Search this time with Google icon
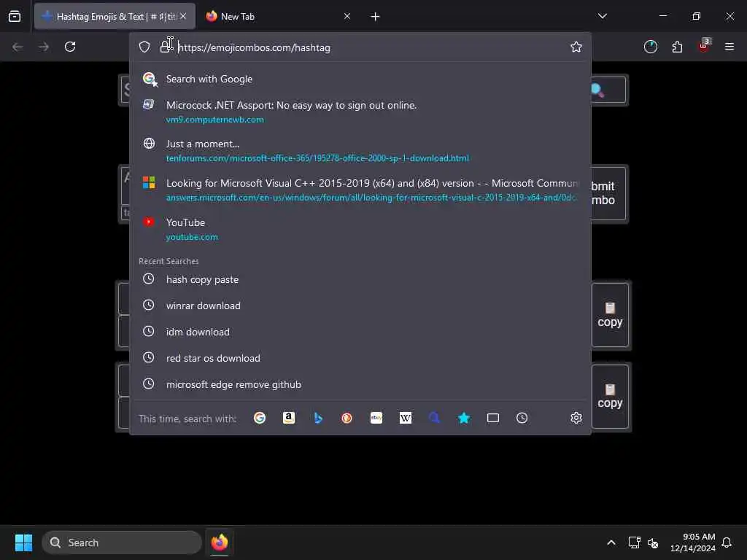747x560 pixels. click(260, 418)
